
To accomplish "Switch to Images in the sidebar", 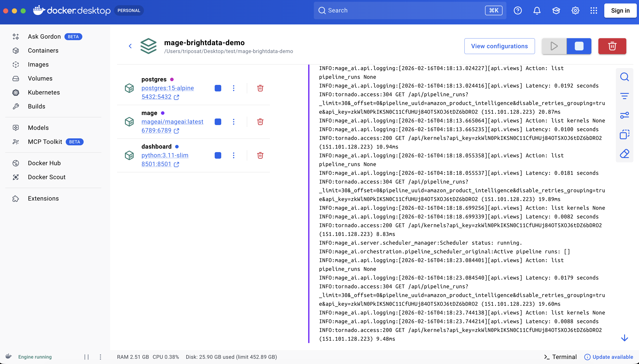I will click(x=38, y=65).
